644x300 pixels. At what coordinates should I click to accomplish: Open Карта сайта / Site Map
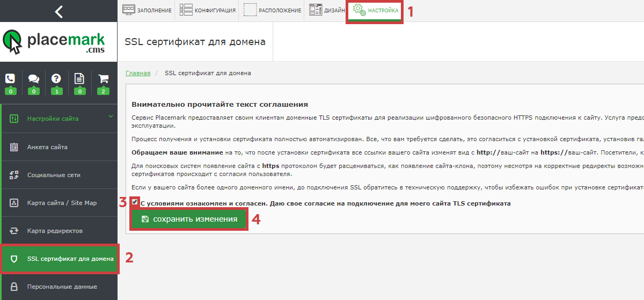58,203
